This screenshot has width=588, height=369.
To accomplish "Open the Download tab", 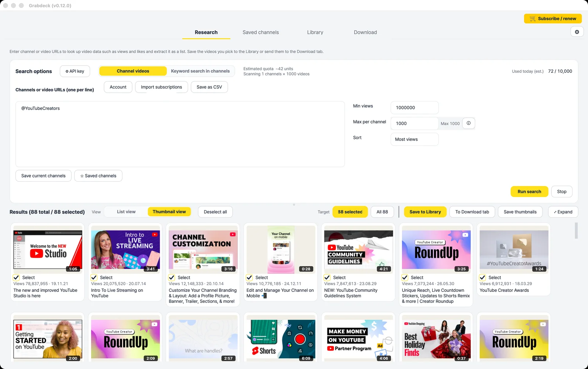I will [x=365, y=32].
